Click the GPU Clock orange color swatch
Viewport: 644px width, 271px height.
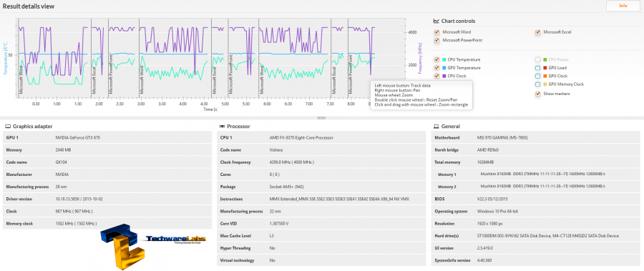pyautogui.click(x=545, y=76)
